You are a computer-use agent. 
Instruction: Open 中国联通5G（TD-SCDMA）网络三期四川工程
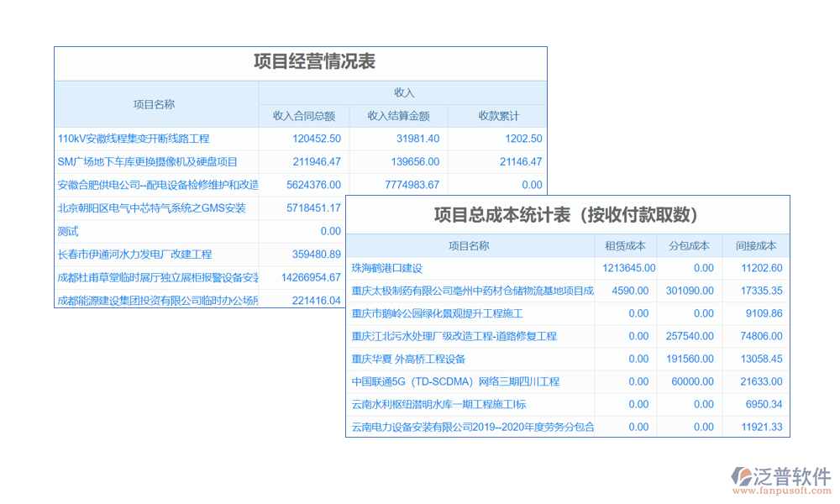point(455,381)
